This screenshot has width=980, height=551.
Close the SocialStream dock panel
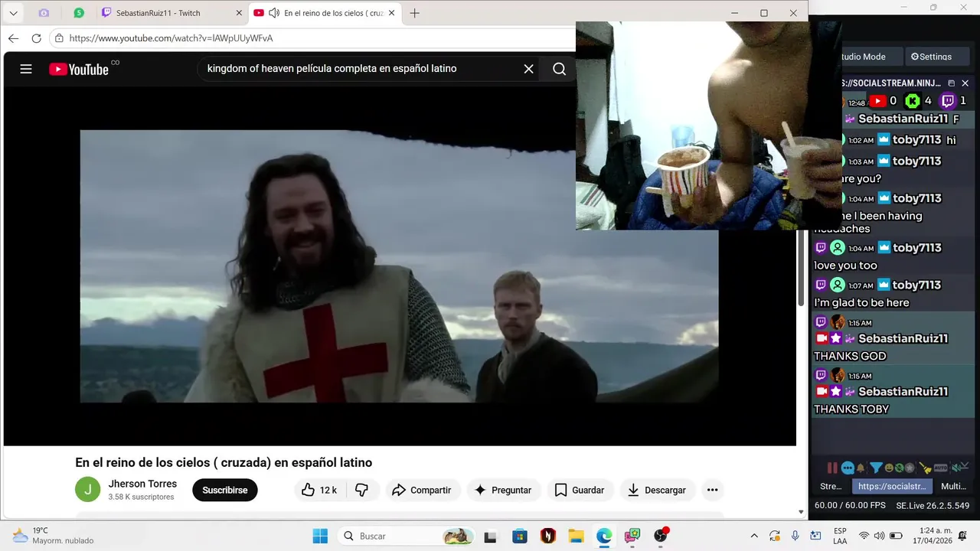(x=965, y=83)
